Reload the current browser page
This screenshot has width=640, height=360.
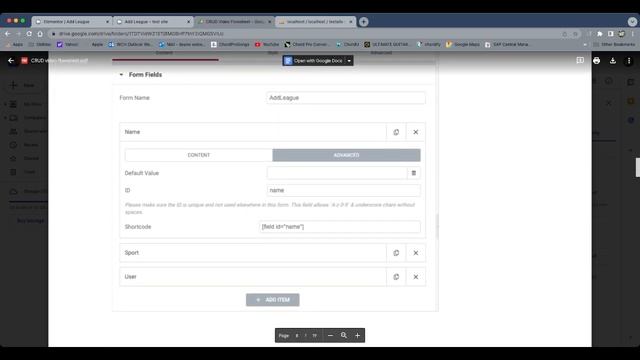point(29,34)
